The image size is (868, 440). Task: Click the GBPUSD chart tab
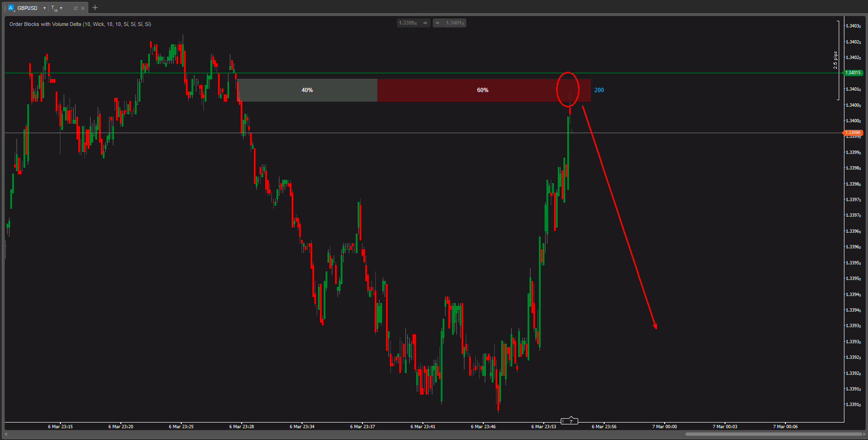[x=27, y=8]
